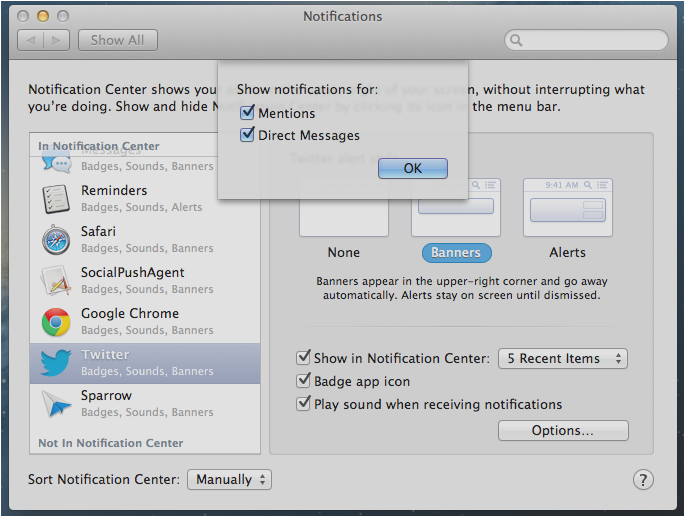Select the Google Chrome row name
Screen dimensions: 685x517
click(x=130, y=313)
